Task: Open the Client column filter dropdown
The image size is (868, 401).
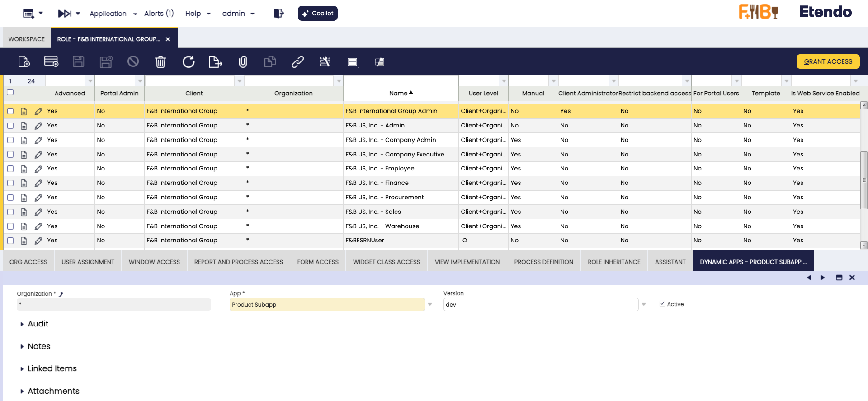Action: point(240,81)
